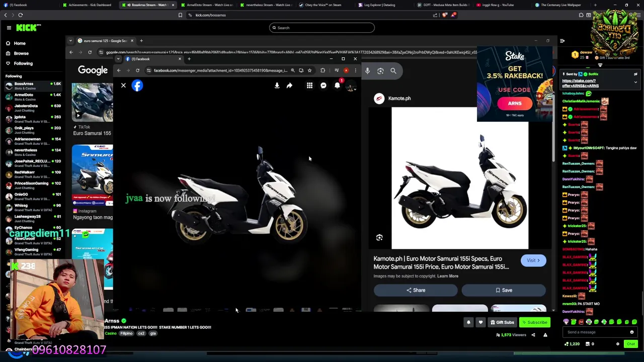
Task: Click green Chat send button
Action: coord(630,344)
